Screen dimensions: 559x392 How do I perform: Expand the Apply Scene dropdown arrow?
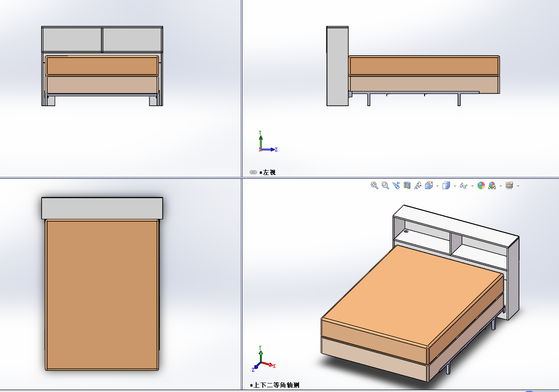[x=501, y=186]
